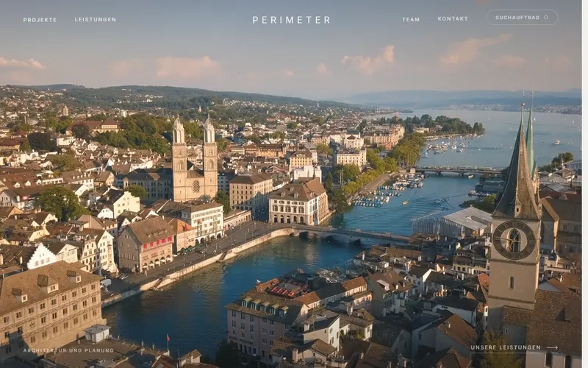This screenshot has height=368, width=588.
Task: Open the Projekte menu item
Action: point(40,20)
